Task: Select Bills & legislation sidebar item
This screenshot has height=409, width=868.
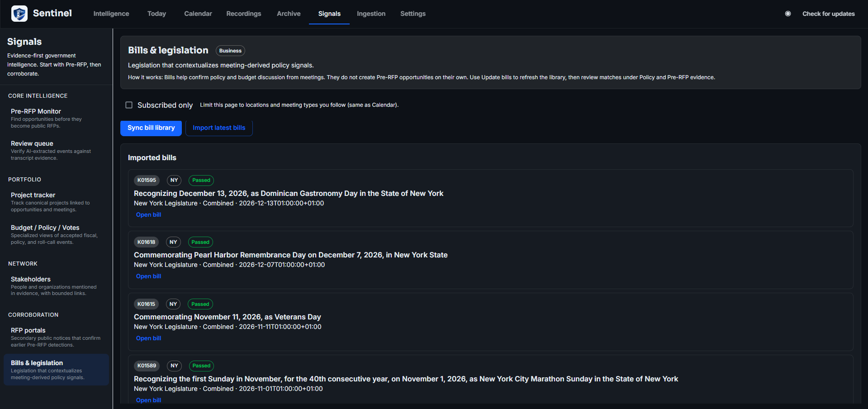Action: point(57,370)
